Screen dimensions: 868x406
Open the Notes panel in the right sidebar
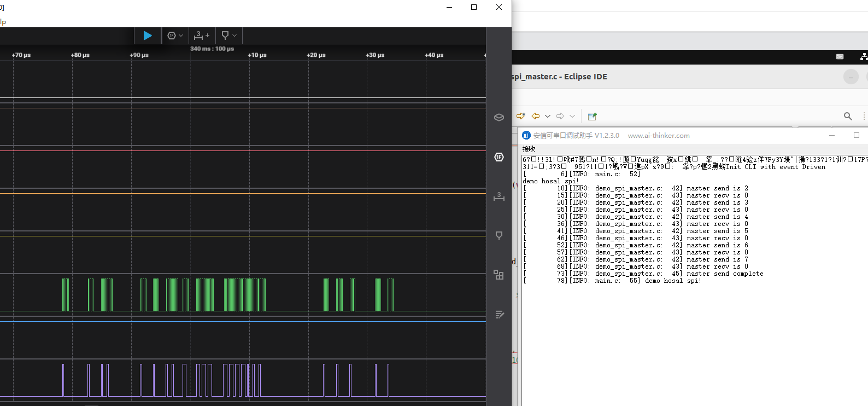(x=499, y=315)
